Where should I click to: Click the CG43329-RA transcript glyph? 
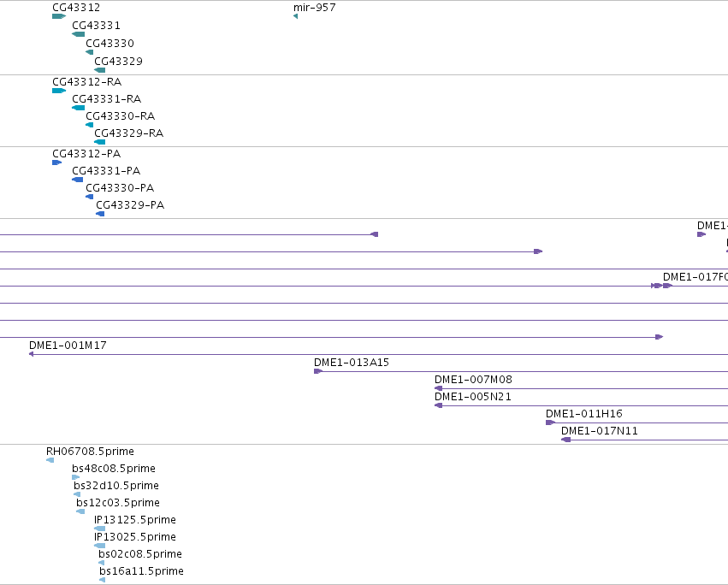pyautogui.click(x=100, y=142)
